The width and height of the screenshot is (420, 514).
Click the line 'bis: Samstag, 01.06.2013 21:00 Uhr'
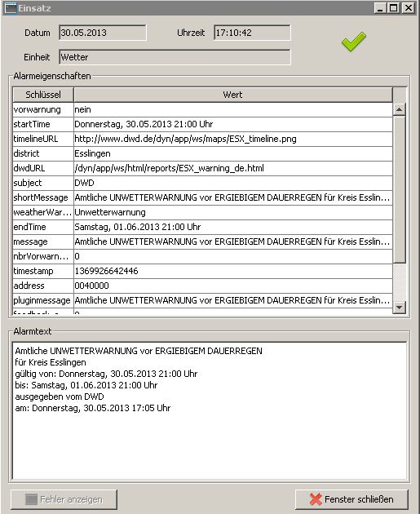pos(86,385)
